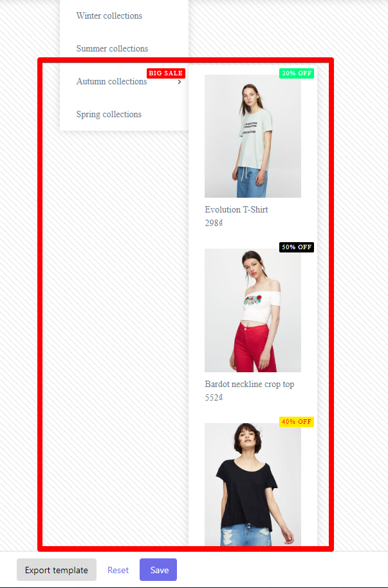388x588 pixels.
Task: Click the 298₫ price text
Action: 214,223
